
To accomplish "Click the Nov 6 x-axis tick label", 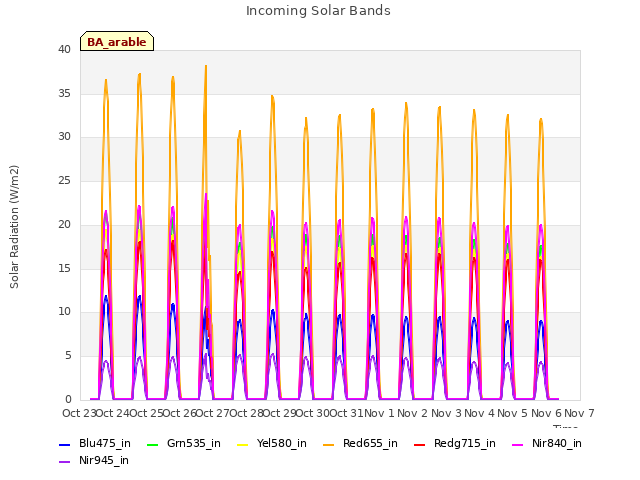I will [x=546, y=414].
